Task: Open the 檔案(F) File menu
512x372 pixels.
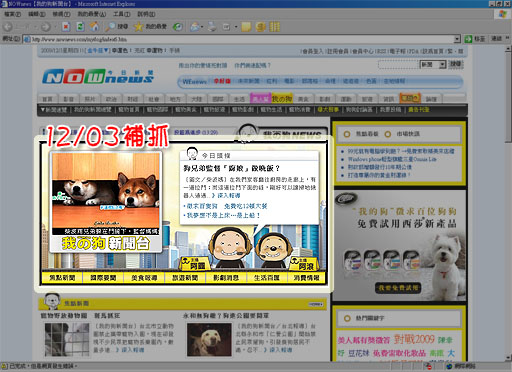Action: tap(12, 14)
